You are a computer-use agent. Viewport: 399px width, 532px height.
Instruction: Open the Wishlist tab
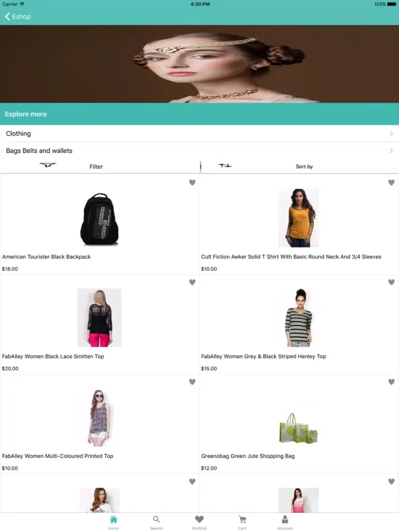(199, 522)
